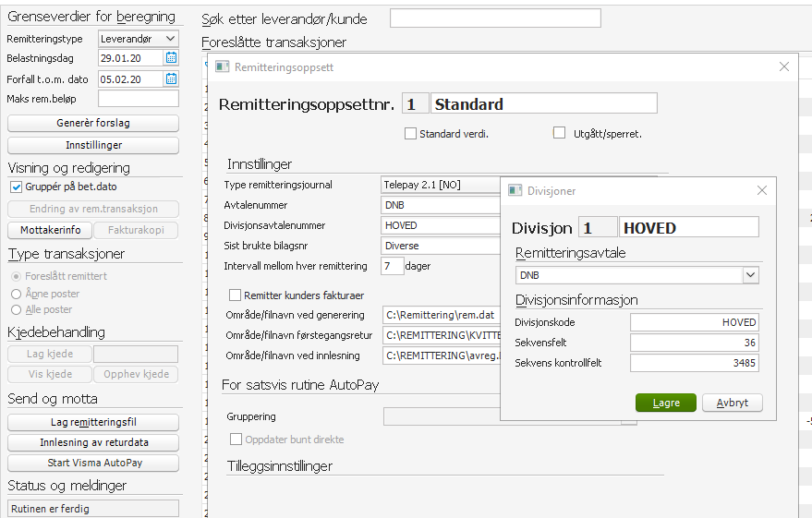Click Sekvens kontrollfelt field with 3485
This screenshot has height=518, width=812.
click(695, 363)
